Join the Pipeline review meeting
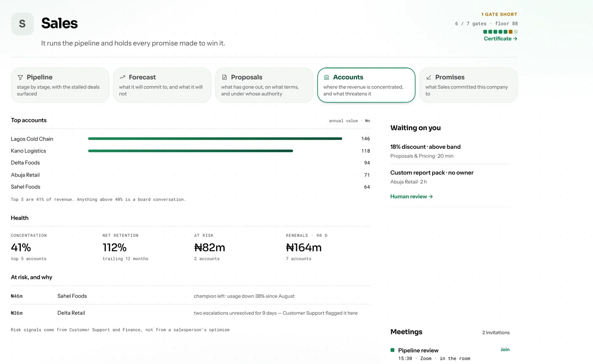The height and width of the screenshot is (364, 593). (505, 350)
